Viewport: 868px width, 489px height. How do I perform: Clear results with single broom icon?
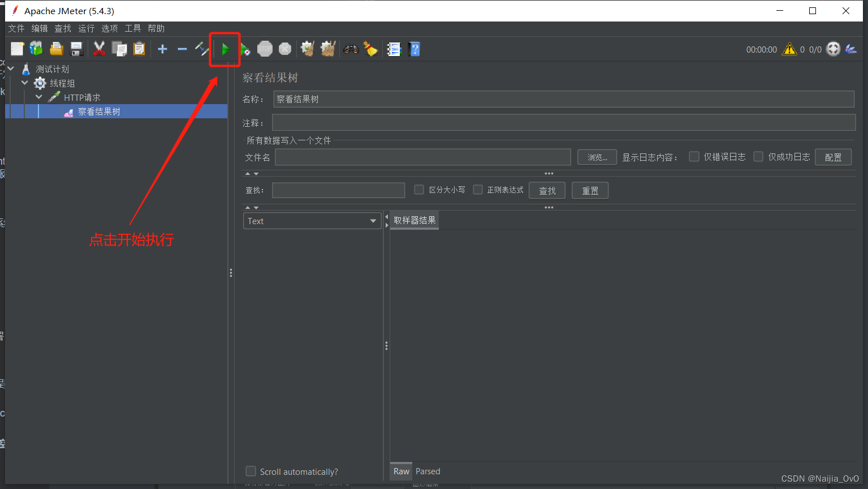pos(308,49)
